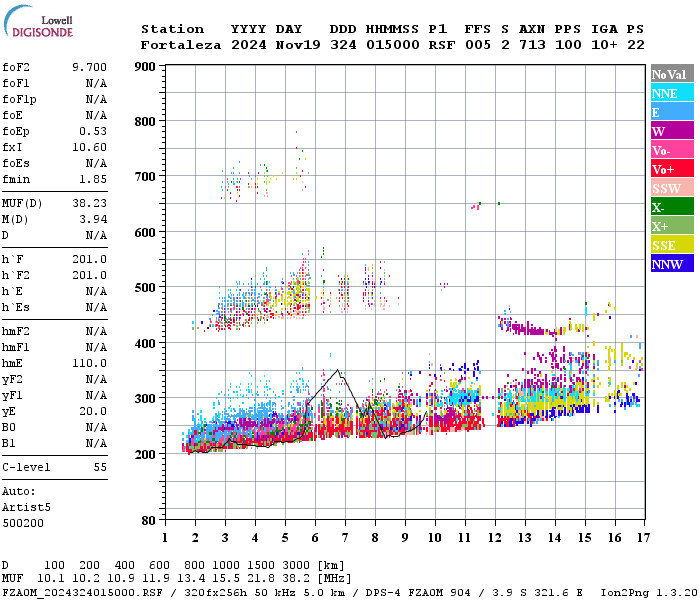Screen dimensions: 700x600
Task: Click the MUF value 10.1 in bottom table
Action: [x=51, y=578]
